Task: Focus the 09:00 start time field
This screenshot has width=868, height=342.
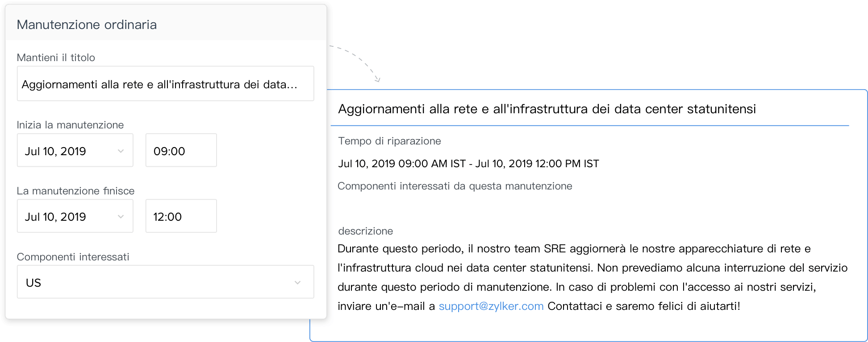Action: pos(181,151)
